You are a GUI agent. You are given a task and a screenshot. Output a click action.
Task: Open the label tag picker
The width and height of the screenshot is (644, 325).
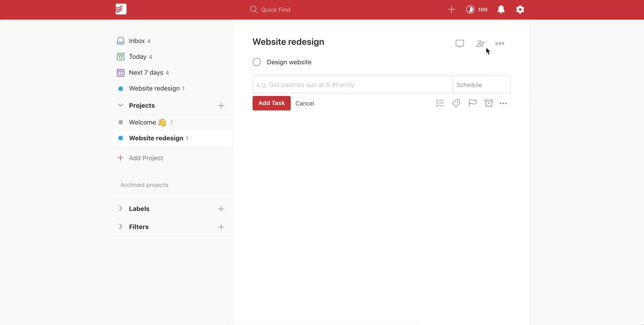[x=456, y=103]
